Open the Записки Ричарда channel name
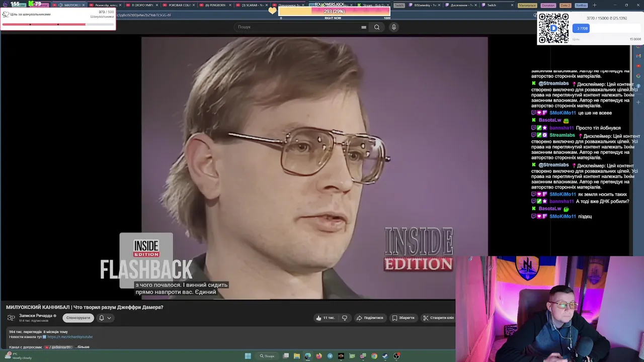This screenshot has height=362, width=644. pyautogui.click(x=36, y=316)
